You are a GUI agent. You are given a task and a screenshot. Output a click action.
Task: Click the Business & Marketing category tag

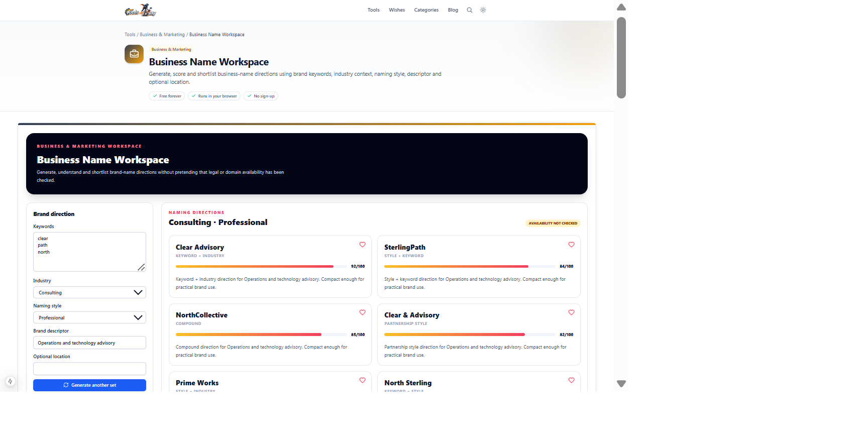tap(171, 49)
